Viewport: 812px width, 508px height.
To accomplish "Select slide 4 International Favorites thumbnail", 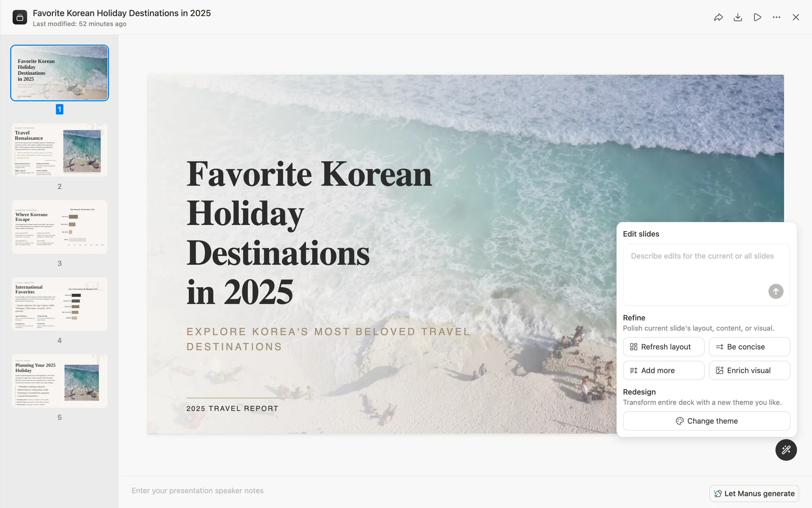I will point(60,304).
